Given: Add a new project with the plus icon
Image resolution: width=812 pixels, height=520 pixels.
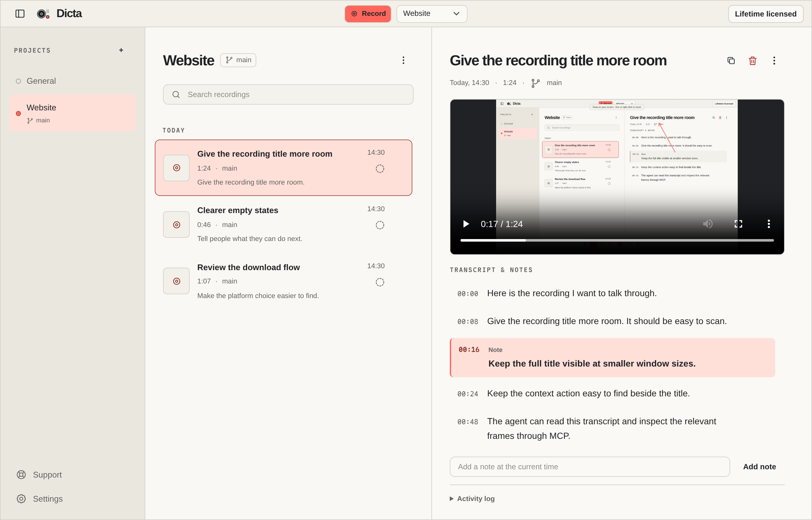Looking at the screenshot, I should pos(121,50).
